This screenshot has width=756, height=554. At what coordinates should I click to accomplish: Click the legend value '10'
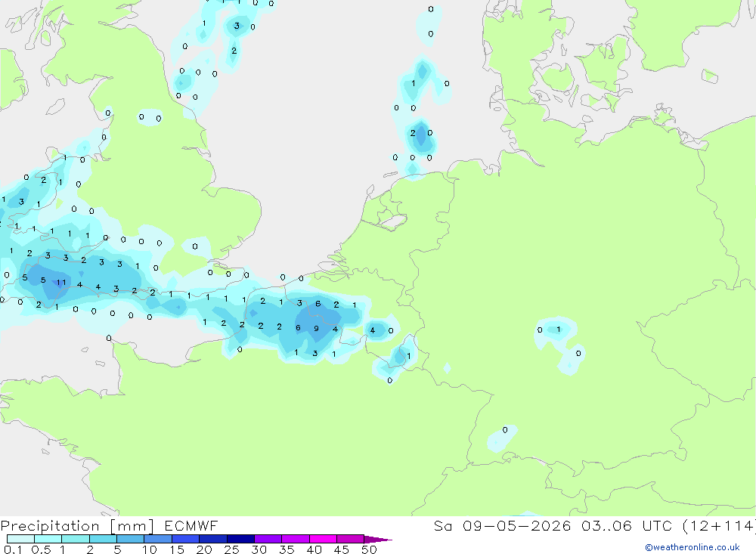point(149,549)
